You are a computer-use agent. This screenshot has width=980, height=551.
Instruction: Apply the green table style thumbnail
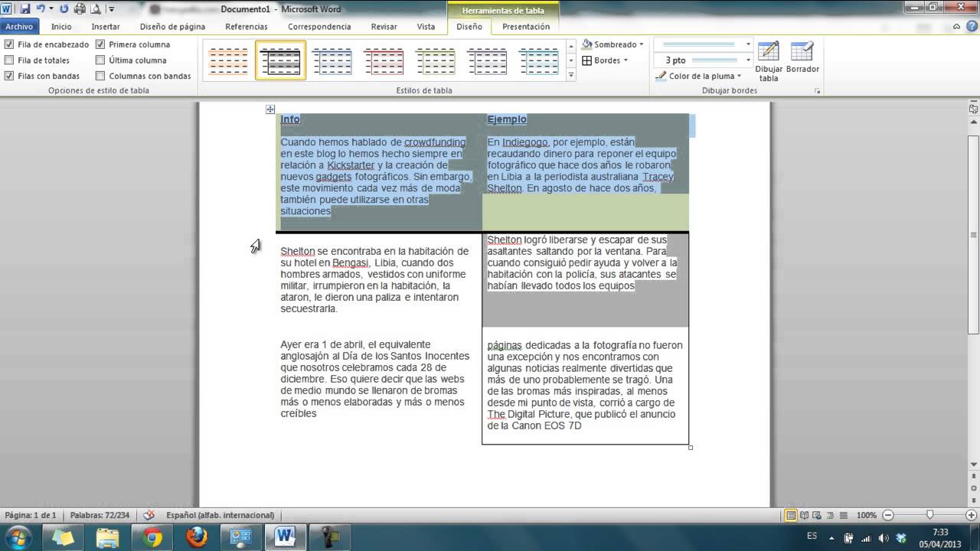(x=436, y=60)
